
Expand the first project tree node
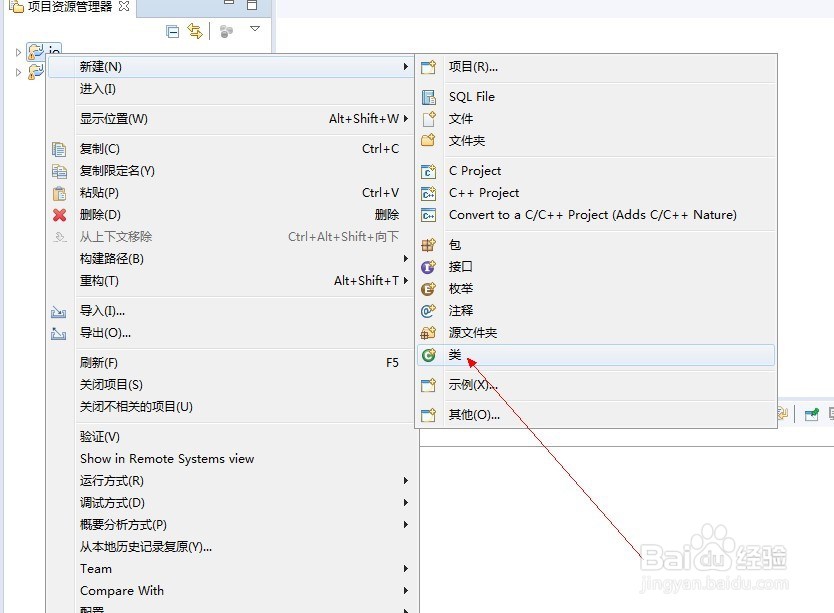click(18, 52)
